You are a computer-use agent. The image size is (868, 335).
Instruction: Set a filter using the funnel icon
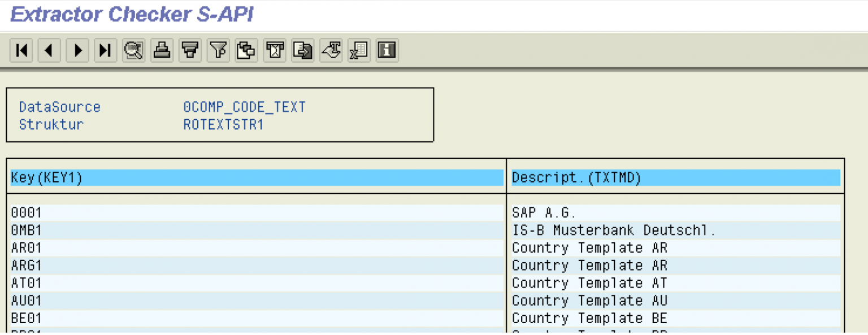click(218, 50)
